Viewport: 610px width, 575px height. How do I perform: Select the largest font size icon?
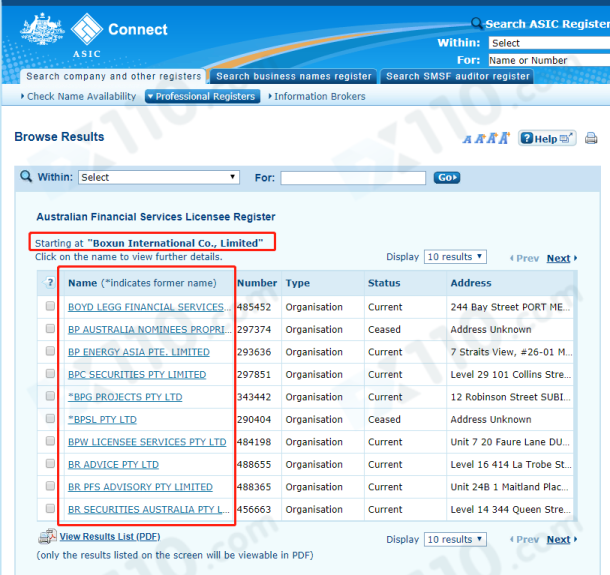point(504,138)
